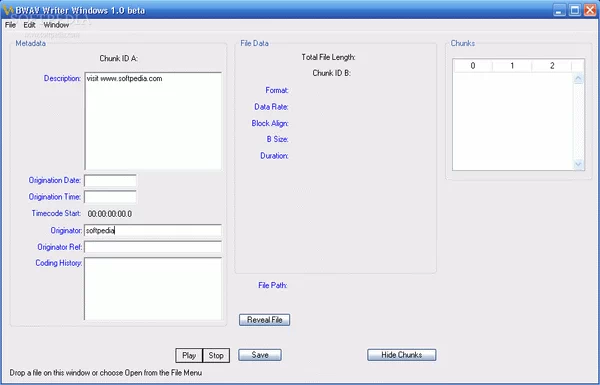Click the Total File Length label
This screenshot has height=385, width=600.
328,57
